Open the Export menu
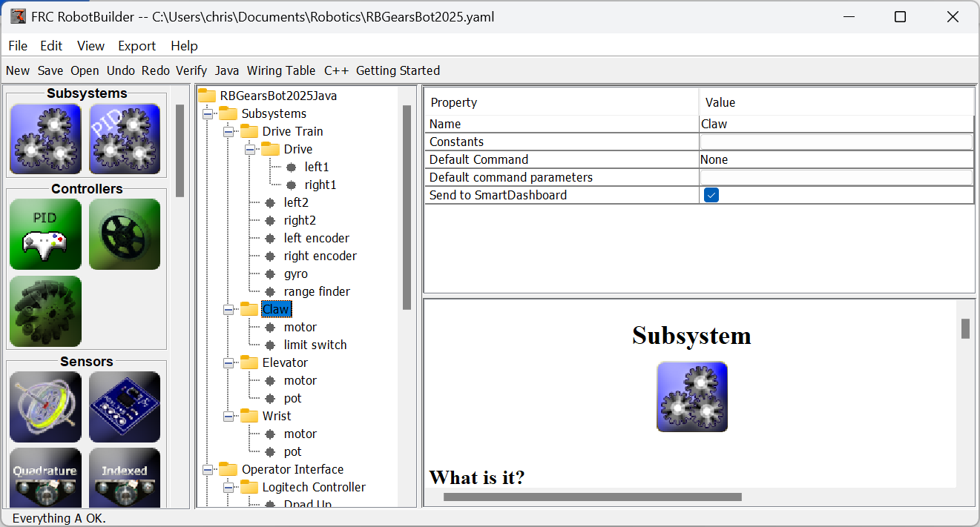The height and width of the screenshot is (527, 980). tap(137, 45)
